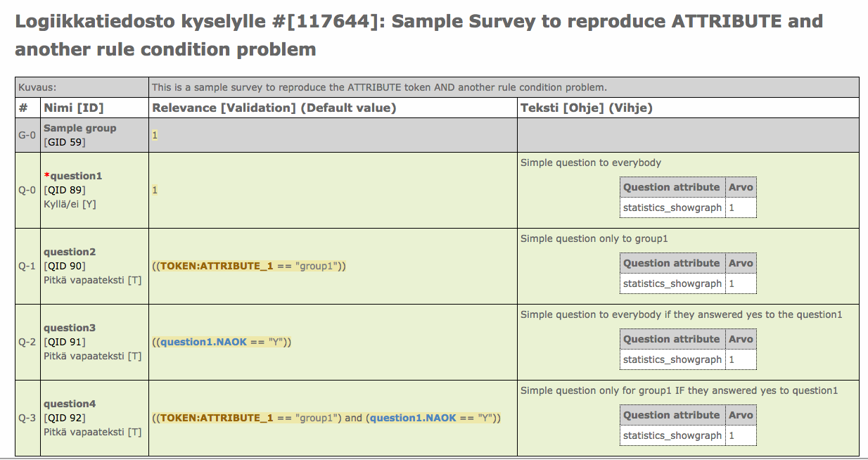
Task: Open the QID 92 question link
Action: 65,418
